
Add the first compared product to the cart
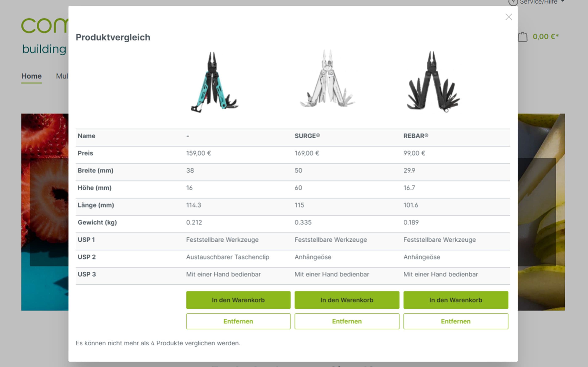(238, 300)
